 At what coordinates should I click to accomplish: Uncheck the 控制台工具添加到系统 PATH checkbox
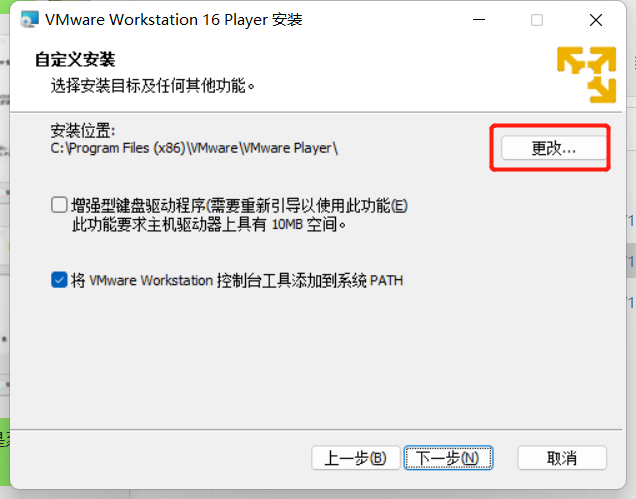pyautogui.click(x=59, y=280)
